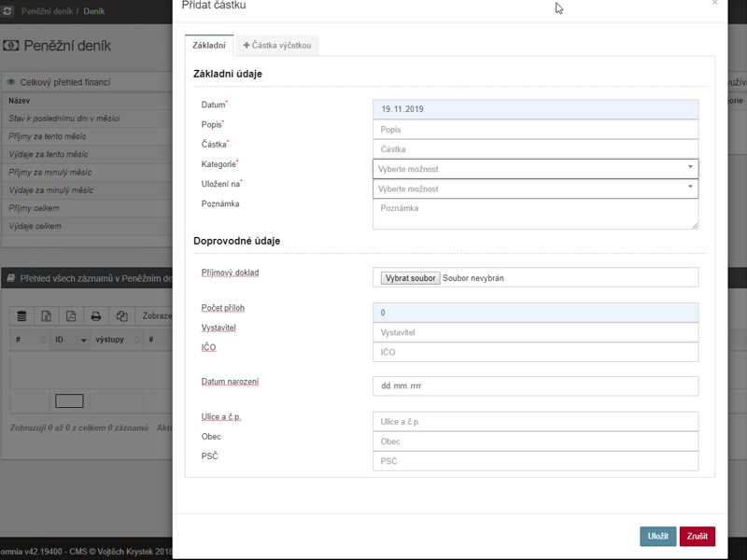Viewport: 747px width, 560px height.
Task: Click the Zrušit button
Action: point(697,537)
